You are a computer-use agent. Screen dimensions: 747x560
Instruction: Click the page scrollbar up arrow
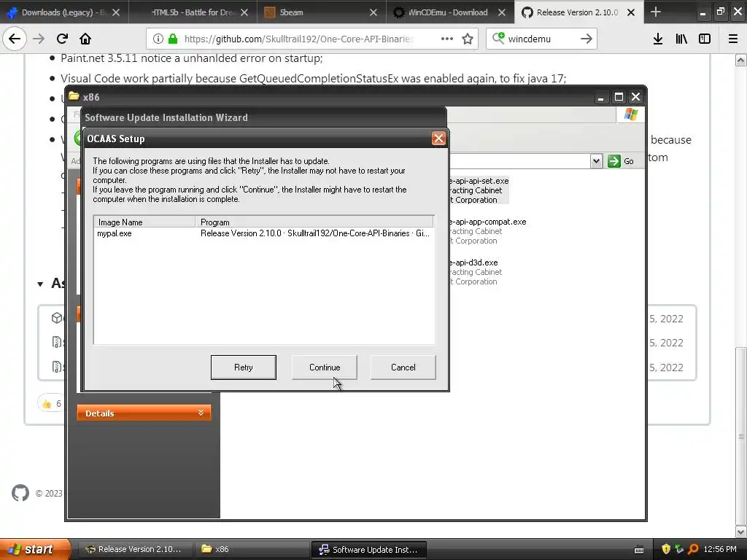pyautogui.click(x=740, y=60)
